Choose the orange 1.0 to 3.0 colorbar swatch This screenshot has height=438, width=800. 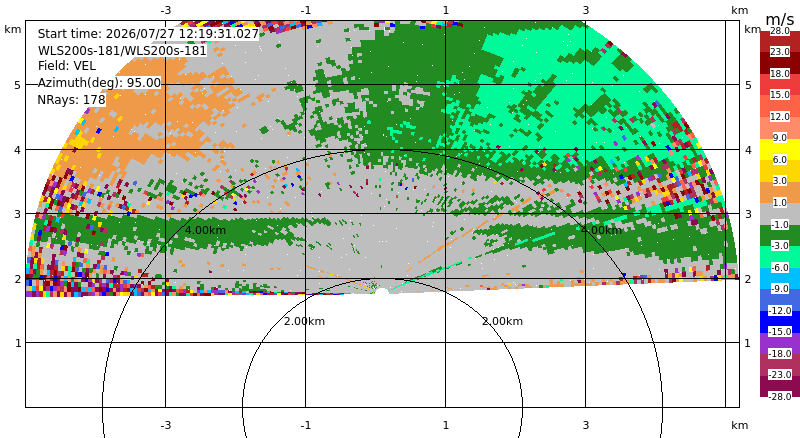[x=780, y=192]
